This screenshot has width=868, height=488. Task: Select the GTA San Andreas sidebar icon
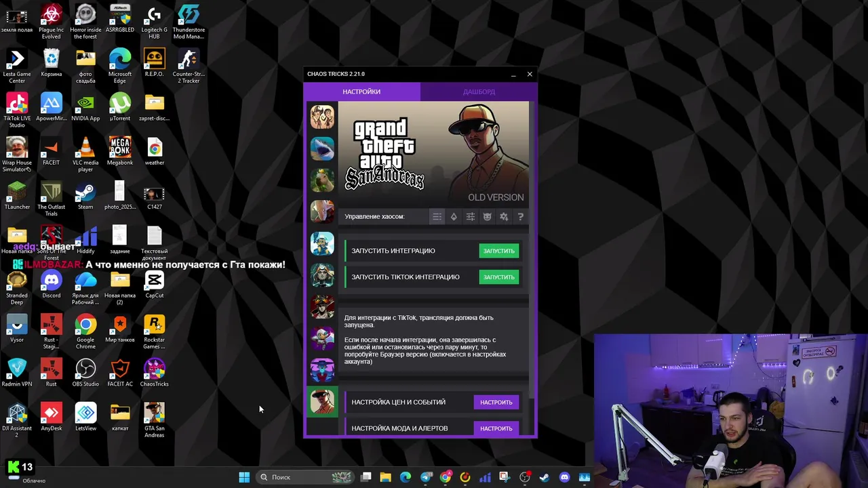(322, 402)
